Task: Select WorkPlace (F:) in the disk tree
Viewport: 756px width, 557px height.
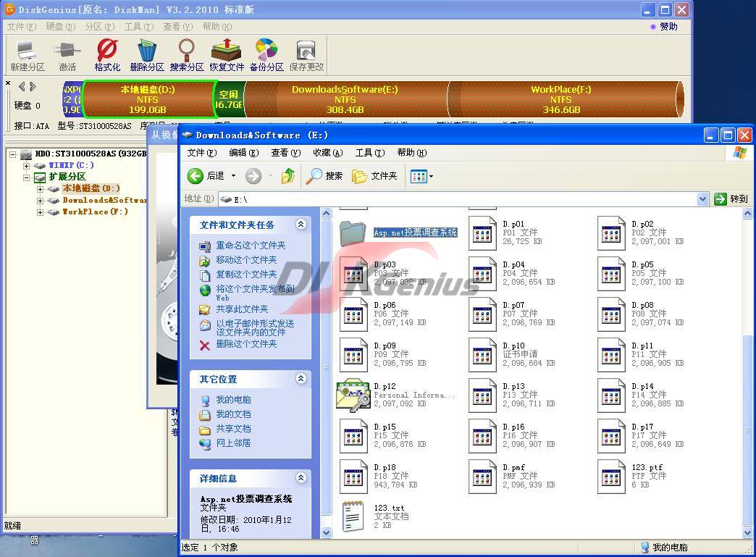Action: pyautogui.click(x=95, y=212)
